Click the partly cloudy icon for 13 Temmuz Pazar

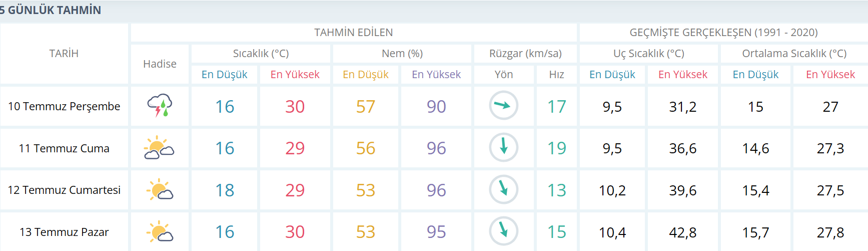coord(160,231)
